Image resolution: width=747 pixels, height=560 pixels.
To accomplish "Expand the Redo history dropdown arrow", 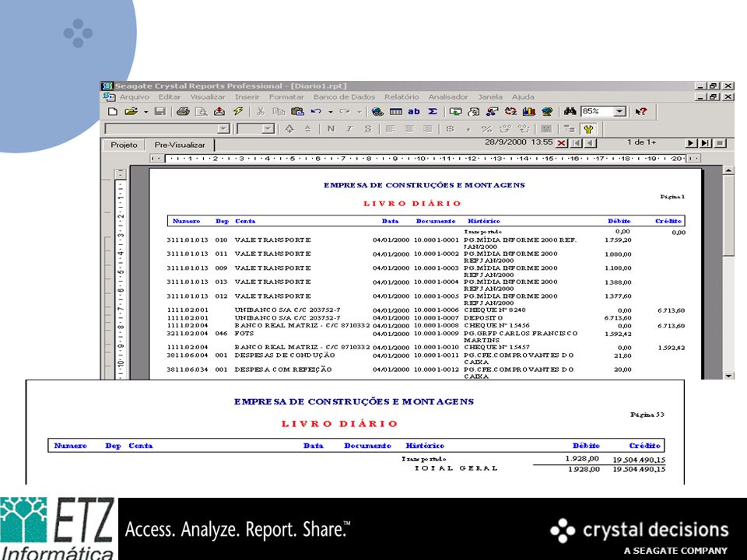I will pos(359,112).
